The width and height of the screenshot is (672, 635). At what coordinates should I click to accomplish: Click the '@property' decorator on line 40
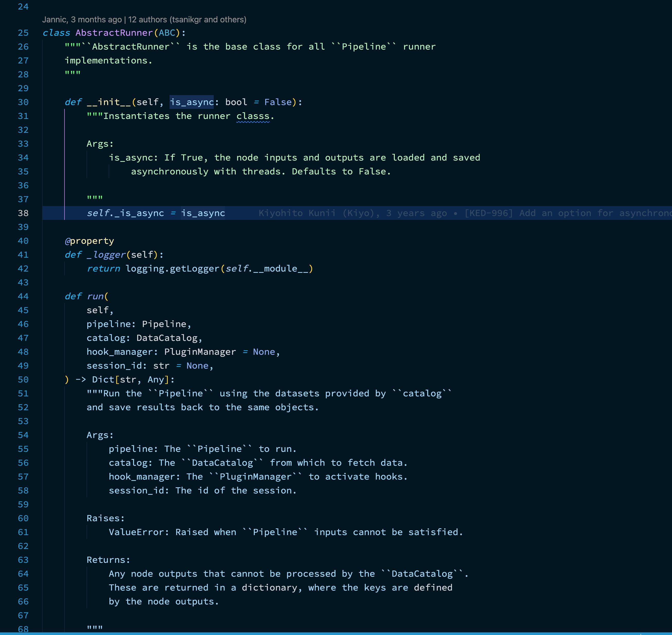click(89, 241)
